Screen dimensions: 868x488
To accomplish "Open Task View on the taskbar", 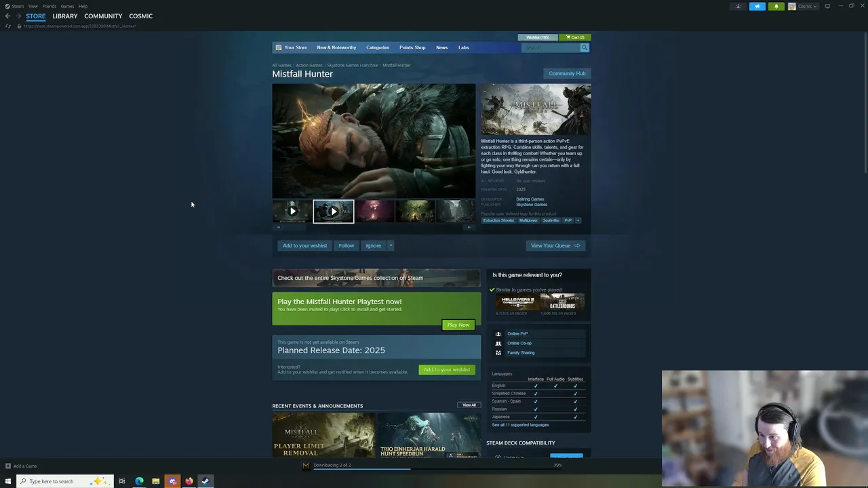I will tap(122, 481).
